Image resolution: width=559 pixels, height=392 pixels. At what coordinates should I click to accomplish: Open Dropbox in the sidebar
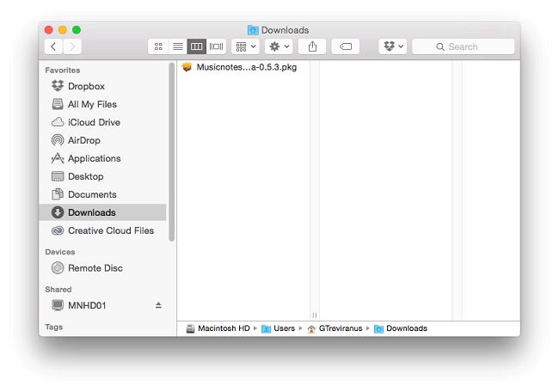pyautogui.click(x=102, y=86)
